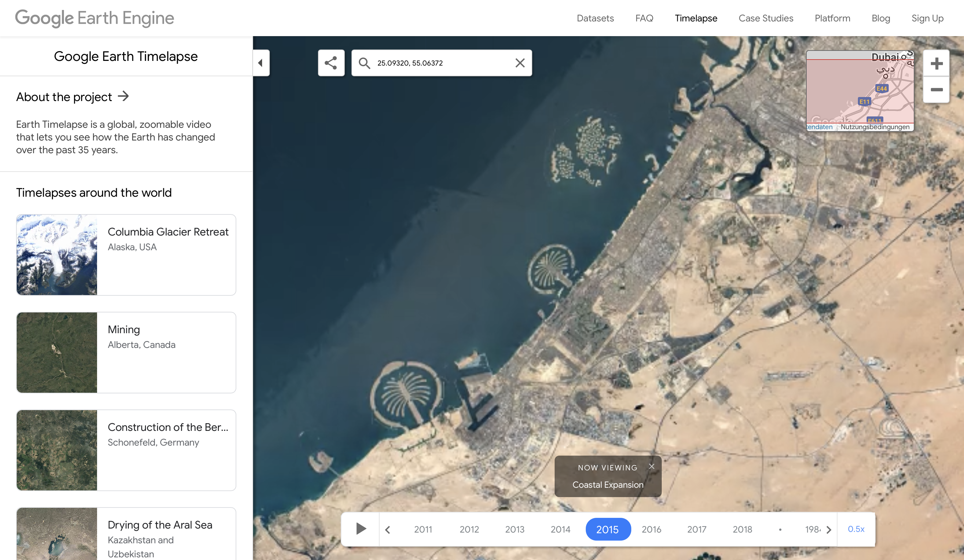
Task: Select year 2014 on timeline
Action: pos(560,530)
